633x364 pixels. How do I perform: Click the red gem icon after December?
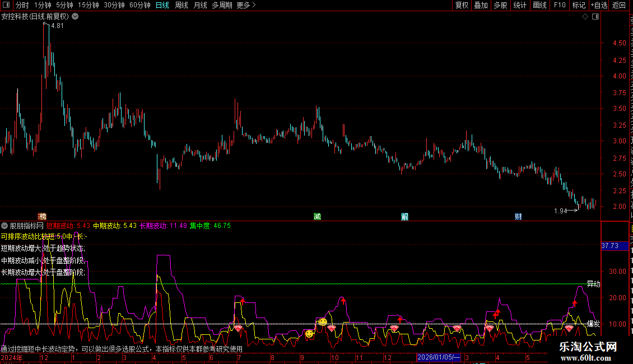[x=394, y=328]
